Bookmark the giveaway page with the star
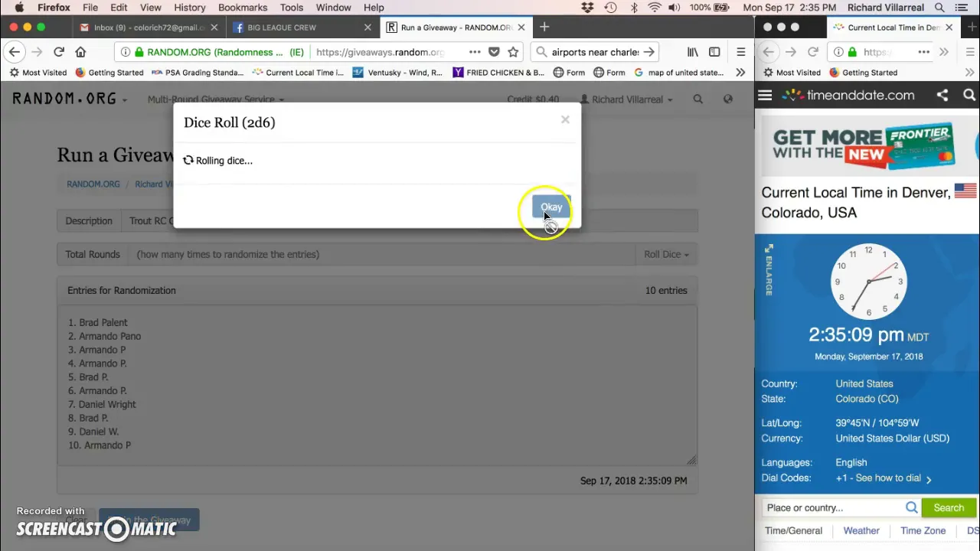980x551 pixels. [513, 52]
